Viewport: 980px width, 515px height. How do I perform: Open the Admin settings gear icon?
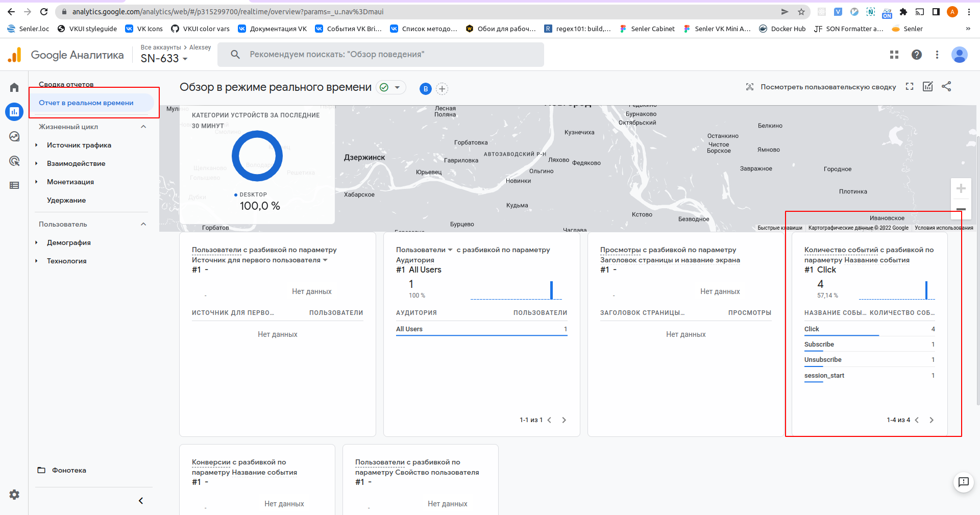(x=14, y=494)
